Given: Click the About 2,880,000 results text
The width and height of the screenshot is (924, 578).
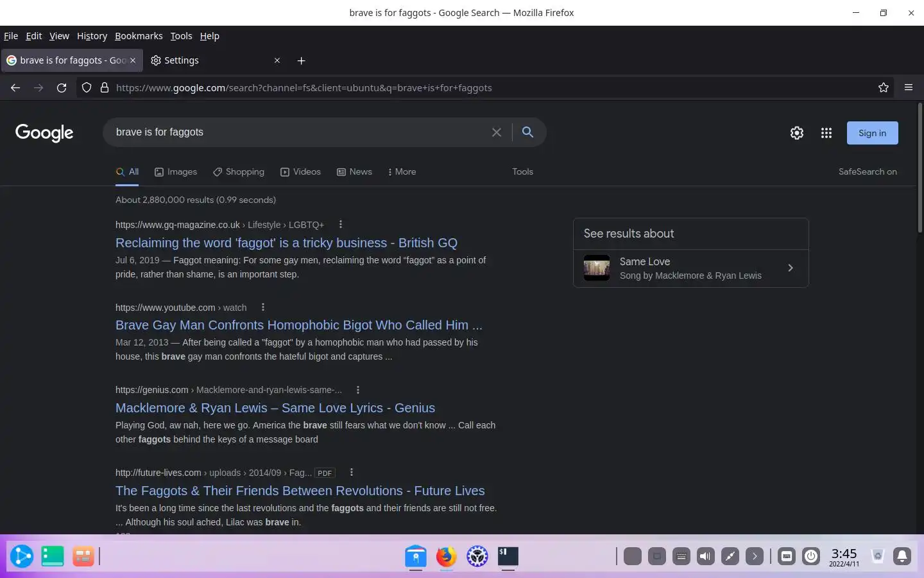Looking at the screenshot, I should (196, 200).
